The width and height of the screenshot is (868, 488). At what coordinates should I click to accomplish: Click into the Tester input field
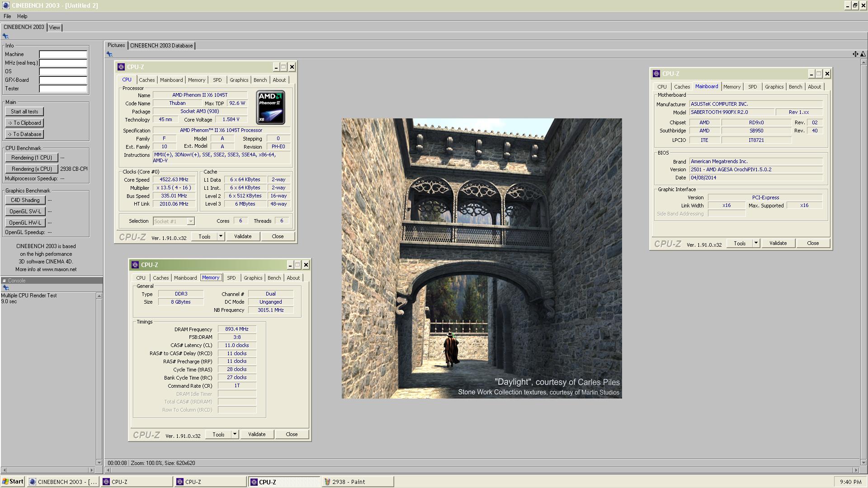[x=63, y=89]
